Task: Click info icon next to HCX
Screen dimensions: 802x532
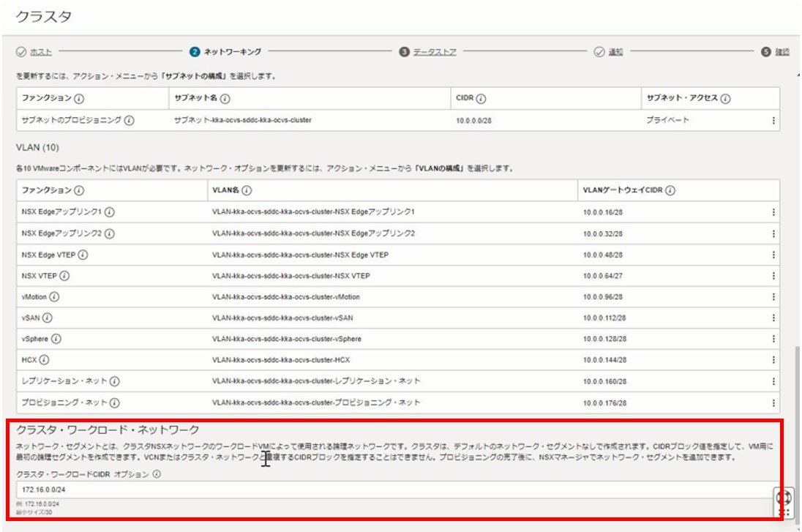Action: pos(45,361)
